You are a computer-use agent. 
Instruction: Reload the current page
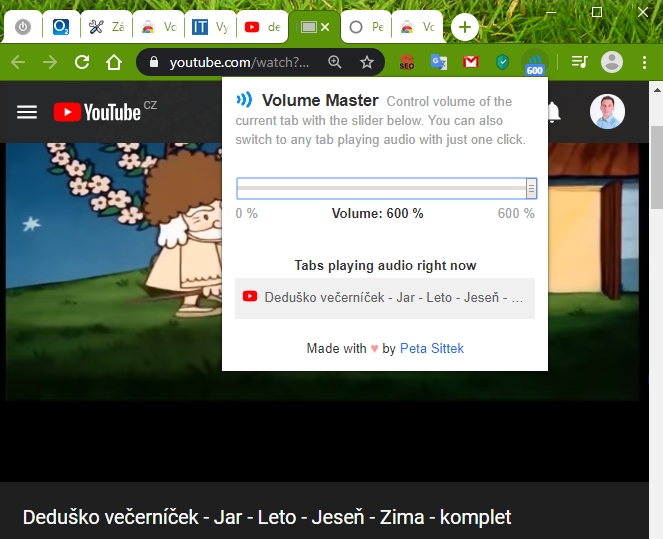82,63
